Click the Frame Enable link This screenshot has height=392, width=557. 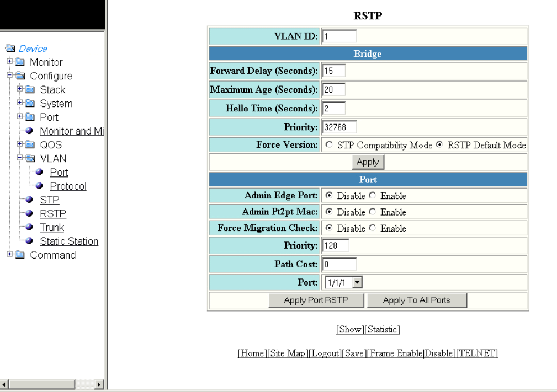pos(396,353)
